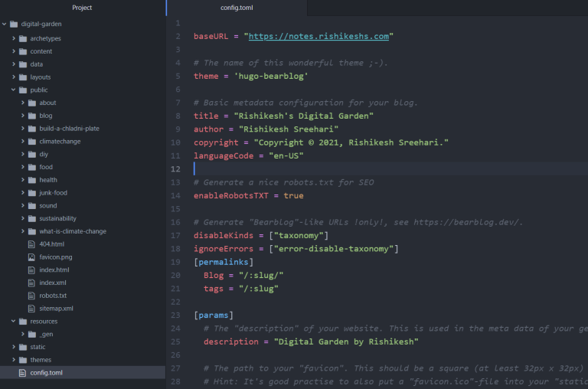
Task: Switch to the config.toml editor tab
Action: (x=237, y=8)
